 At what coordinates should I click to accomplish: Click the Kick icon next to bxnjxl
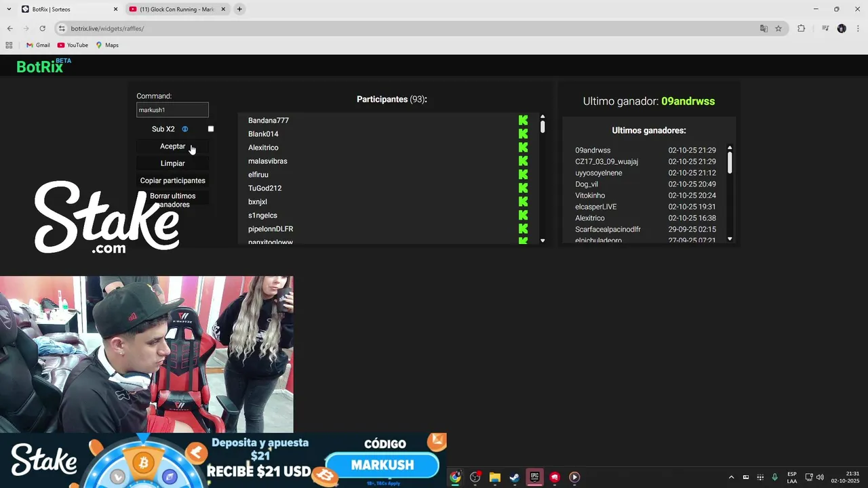tap(523, 201)
